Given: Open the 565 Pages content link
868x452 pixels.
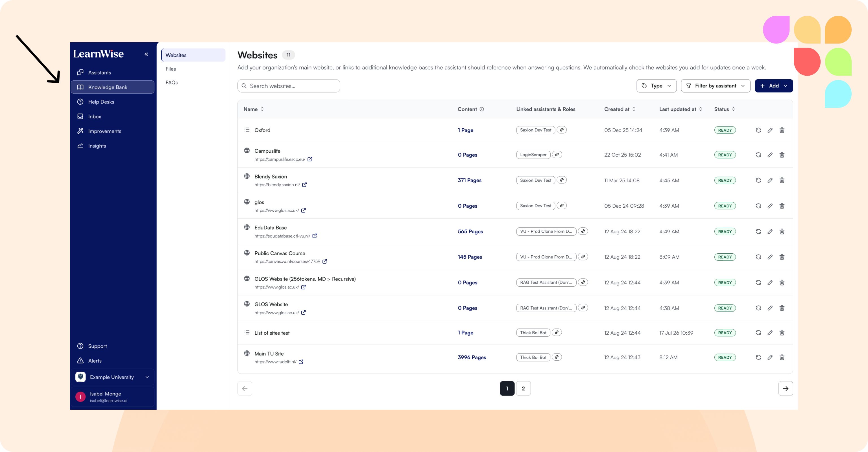Looking at the screenshot, I should [470, 232].
